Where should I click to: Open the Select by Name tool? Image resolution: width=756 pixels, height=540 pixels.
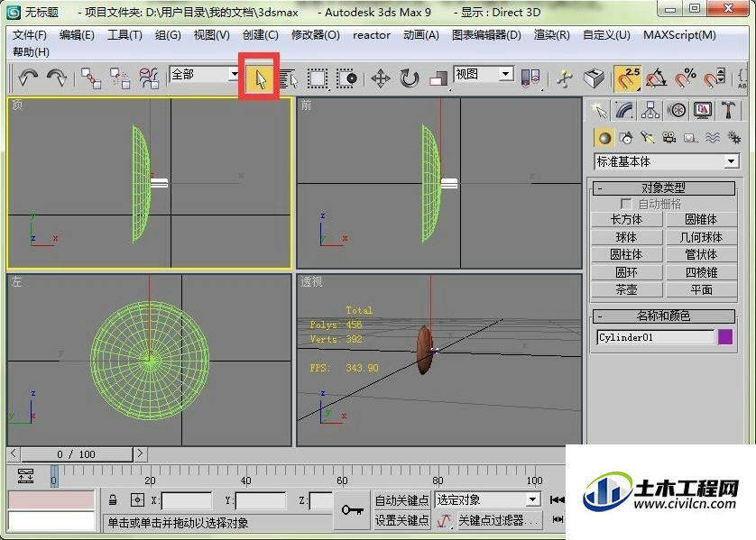point(289,78)
